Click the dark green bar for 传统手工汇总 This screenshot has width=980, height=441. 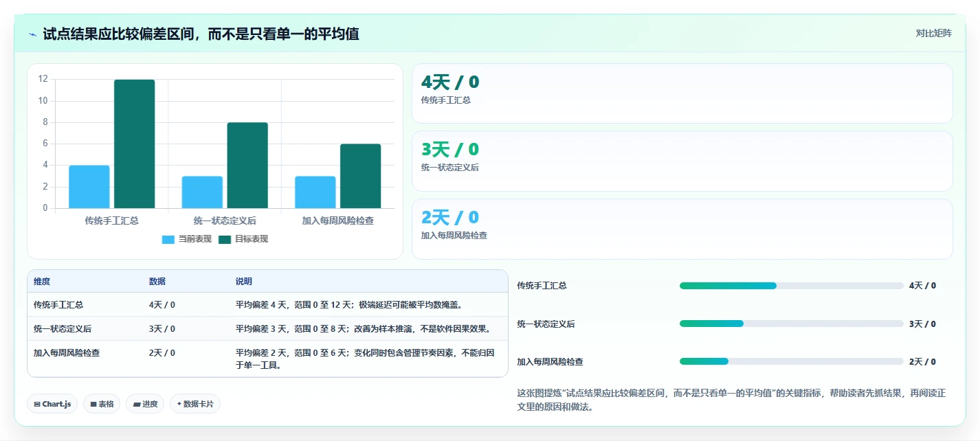(x=134, y=144)
